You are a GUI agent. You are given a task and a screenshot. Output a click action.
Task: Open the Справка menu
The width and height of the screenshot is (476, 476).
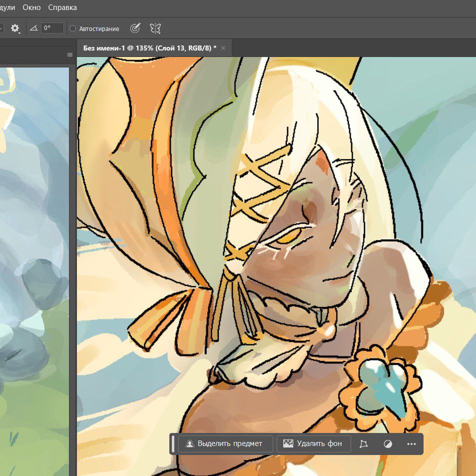click(x=62, y=7)
